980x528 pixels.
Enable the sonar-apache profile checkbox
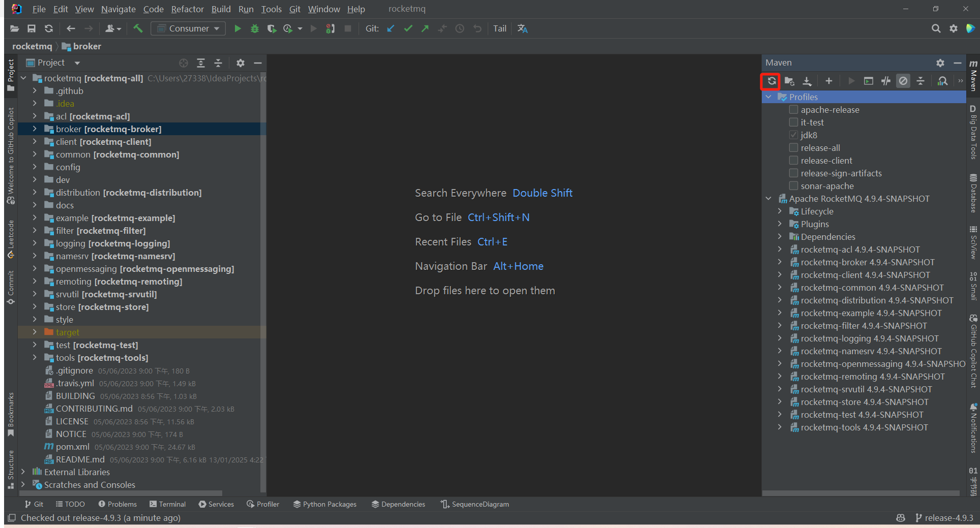[x=793, y=185]
